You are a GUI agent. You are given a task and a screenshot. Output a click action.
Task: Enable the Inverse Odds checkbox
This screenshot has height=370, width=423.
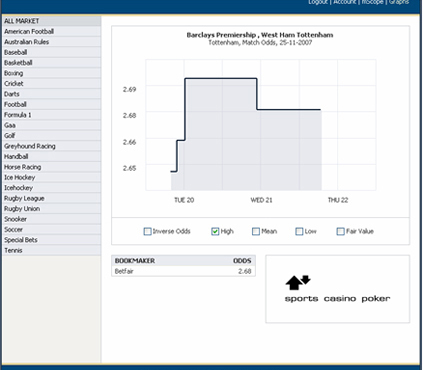point(147,231)
